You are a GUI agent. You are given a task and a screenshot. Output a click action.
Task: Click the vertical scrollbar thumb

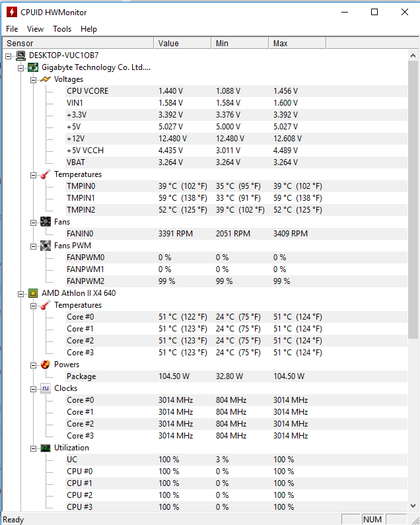tap(413, 198)
